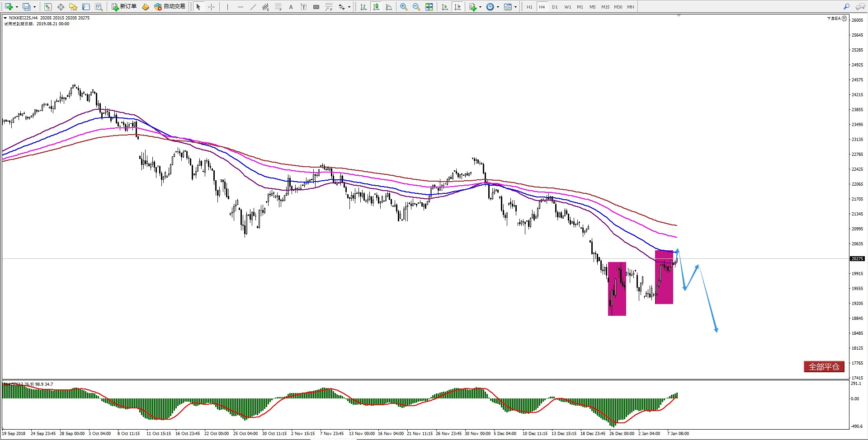Image resolution: width=868 pixels, height=440 pixels.
Task: Open the MetaEditor book icon
Action: [146, 7]
